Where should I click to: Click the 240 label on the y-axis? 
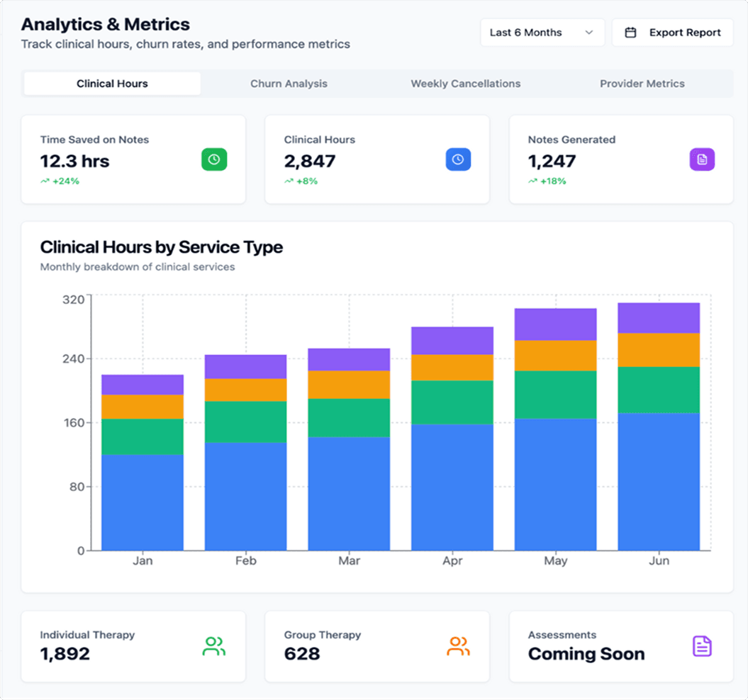tap(74, 359)
